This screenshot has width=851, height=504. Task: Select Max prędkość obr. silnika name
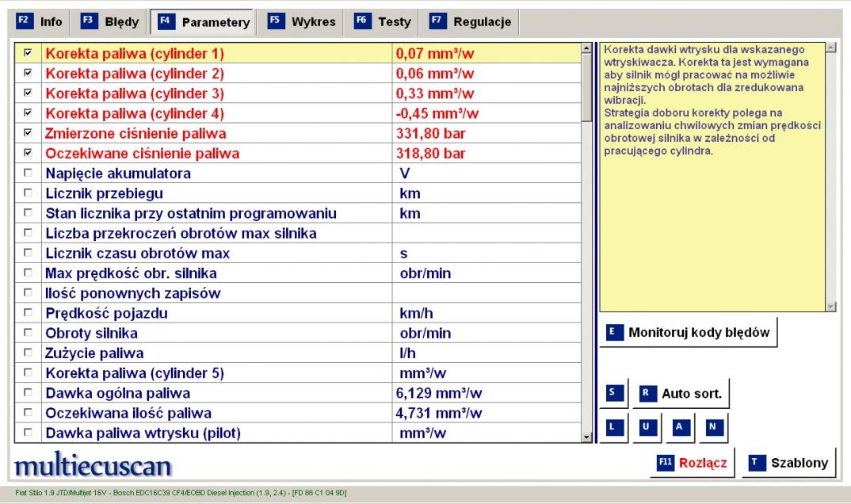(x=131, y=273)
